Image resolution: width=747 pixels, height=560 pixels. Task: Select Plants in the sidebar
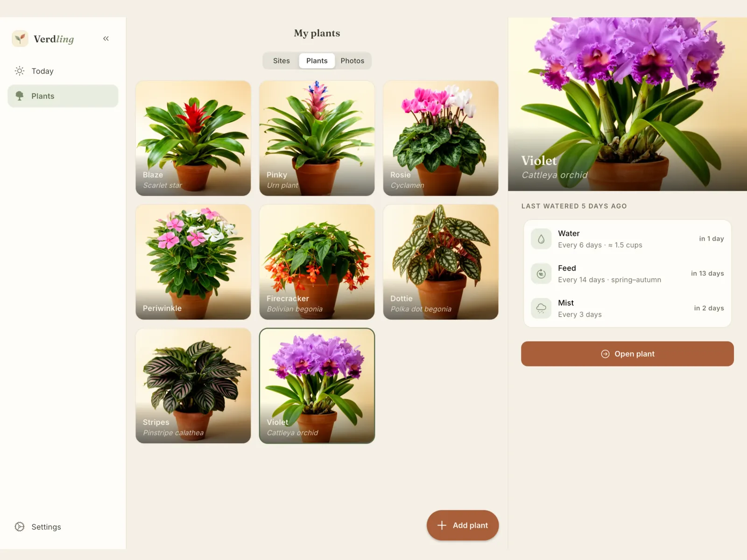[63, 96]
